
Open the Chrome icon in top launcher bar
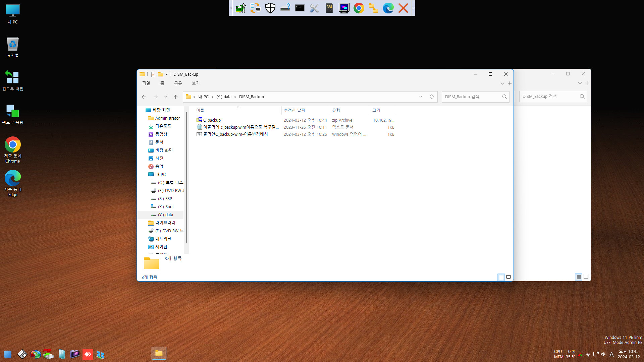coord(359,8)
